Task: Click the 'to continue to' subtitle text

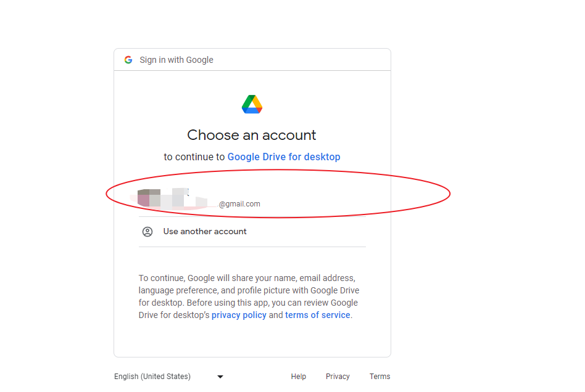Action: point(194,157)
